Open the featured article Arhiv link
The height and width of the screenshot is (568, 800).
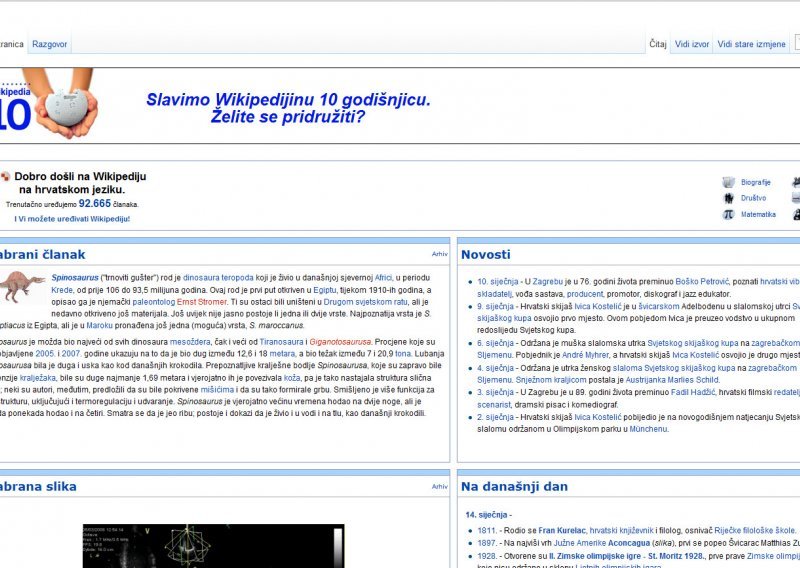[439, 254]
